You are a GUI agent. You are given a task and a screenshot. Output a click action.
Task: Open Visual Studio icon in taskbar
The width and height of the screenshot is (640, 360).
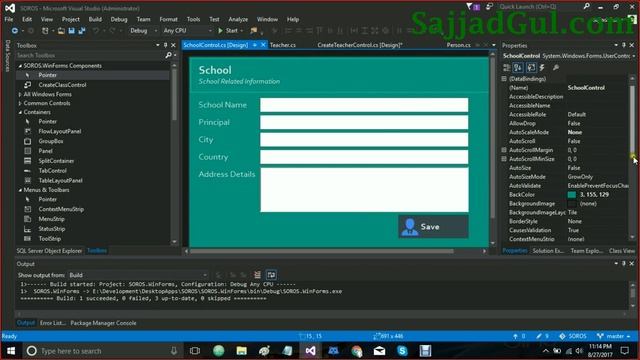tap(310, 351)
